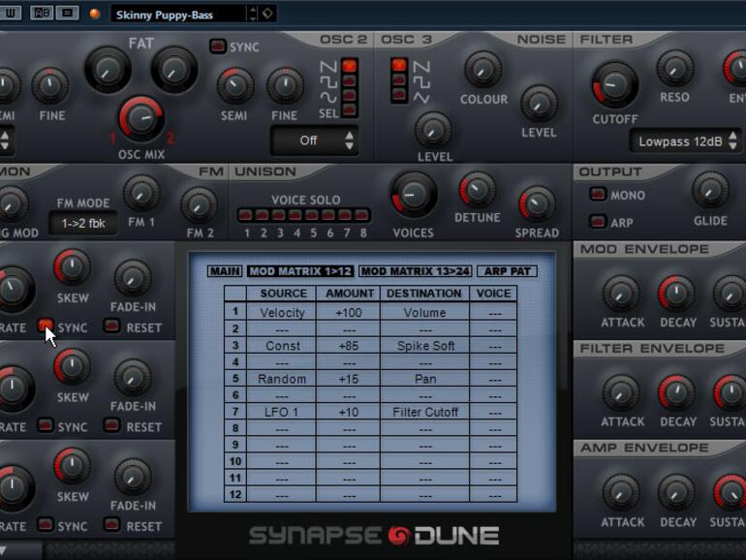The height and width of the screenshot is (560, 746).
Task: Click the Amp Envelope ATTACK knob
Action: coord(620,493)
